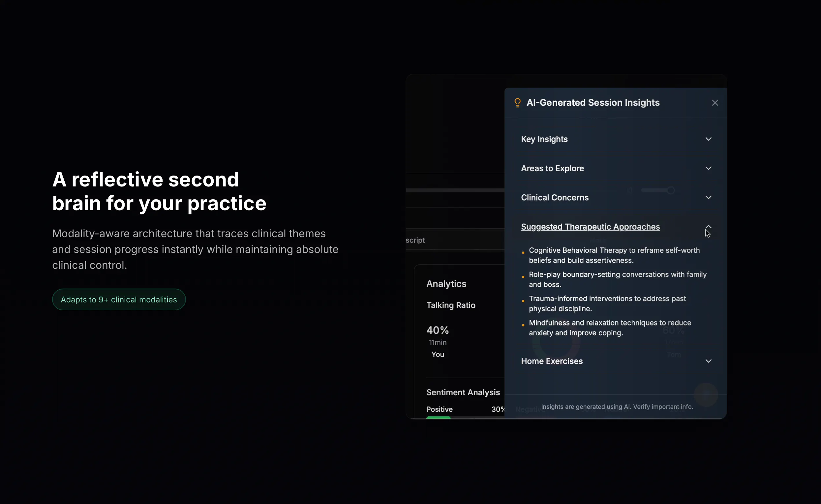Click the Analytics heading
Screen dimensions: 821x504
click(446, 284)
